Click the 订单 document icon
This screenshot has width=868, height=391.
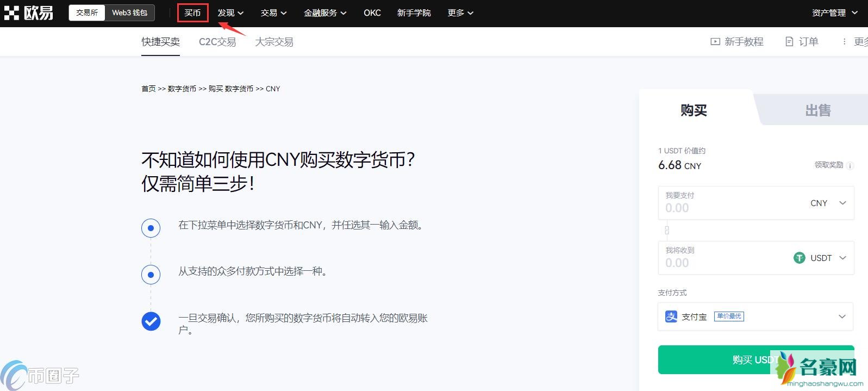(789, 42)
